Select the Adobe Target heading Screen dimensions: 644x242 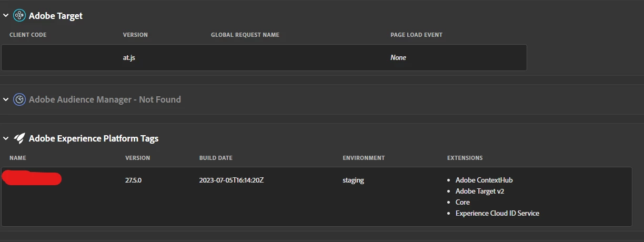pos(56,16)
